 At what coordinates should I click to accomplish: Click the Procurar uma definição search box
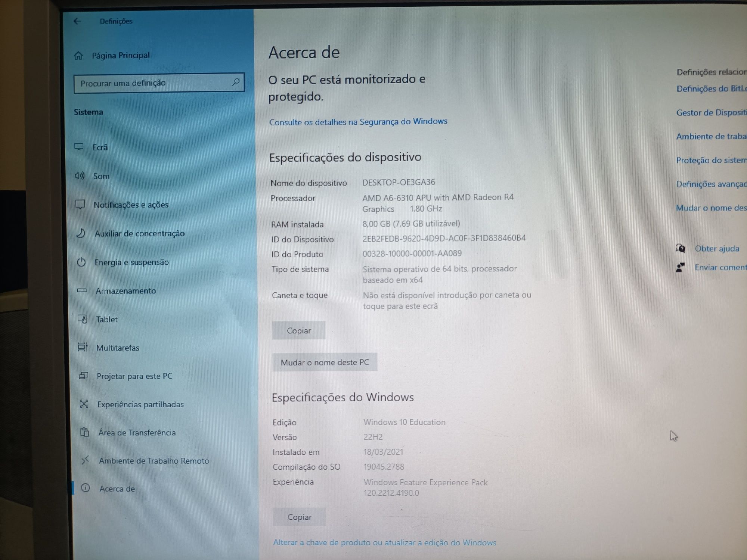pos(159,83)
